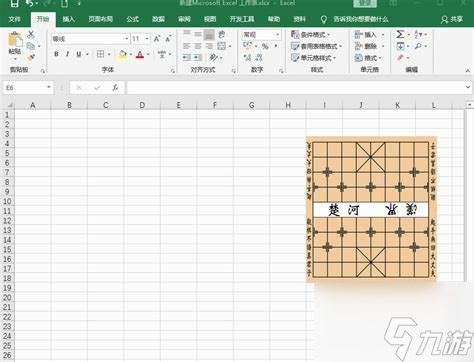
Task: Toggle Wrap Text
Action: 221,34
